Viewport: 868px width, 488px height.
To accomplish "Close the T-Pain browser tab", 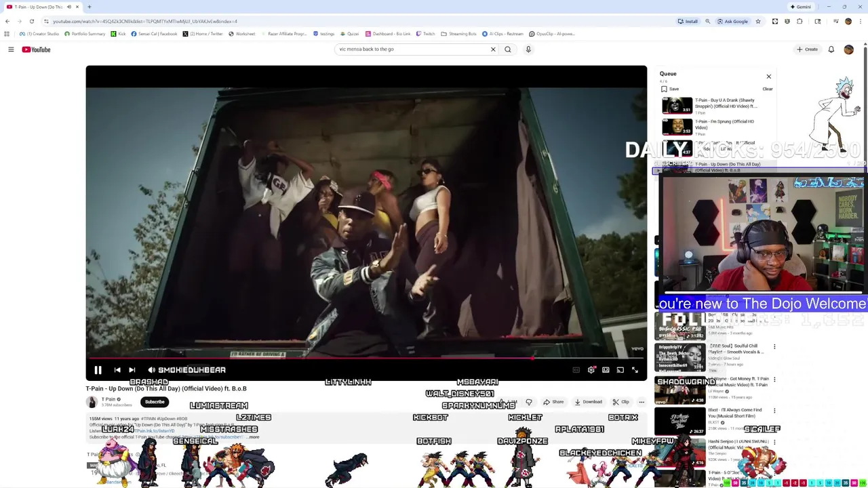I will point(77,7).
